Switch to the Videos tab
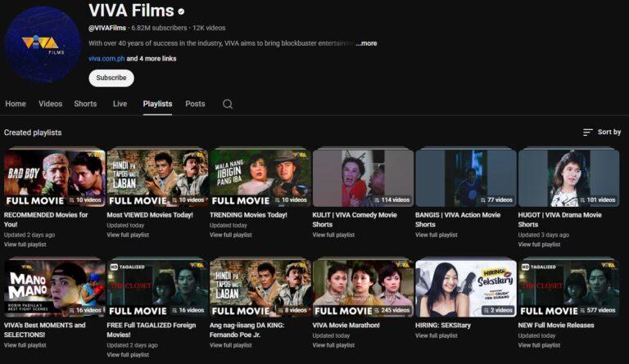Viewport: 629px width, 364px height. click(x=51, y=104)
